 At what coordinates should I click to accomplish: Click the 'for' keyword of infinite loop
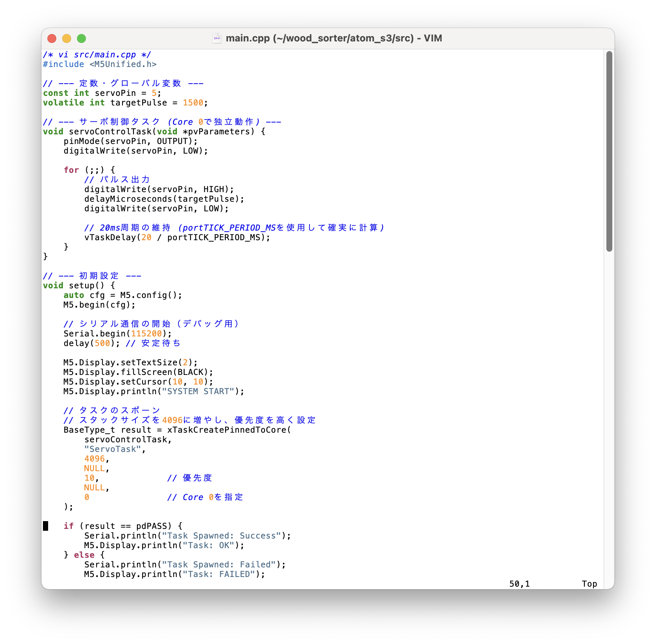click(71, 170)
